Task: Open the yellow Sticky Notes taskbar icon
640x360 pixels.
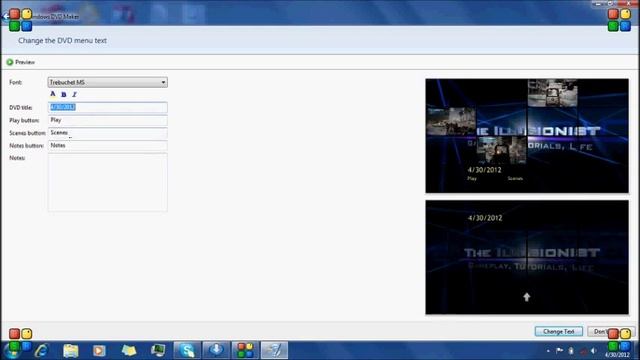Action: point(129,350)
